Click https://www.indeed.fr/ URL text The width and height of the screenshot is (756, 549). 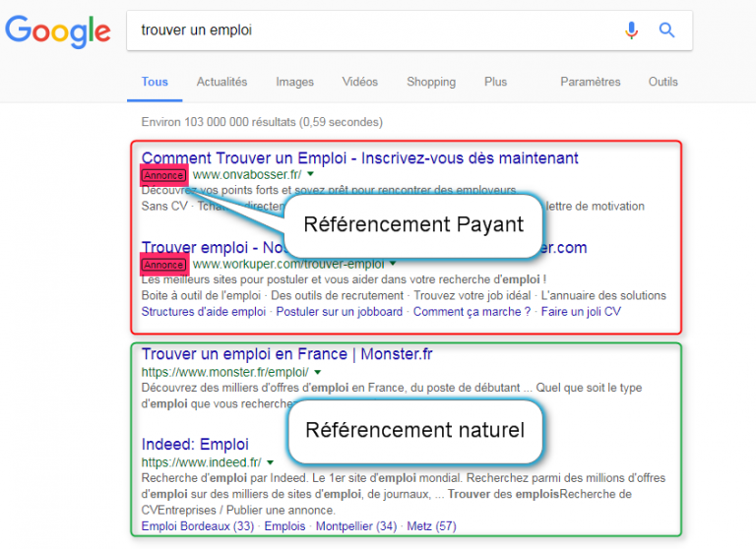(x=201, y=462)
